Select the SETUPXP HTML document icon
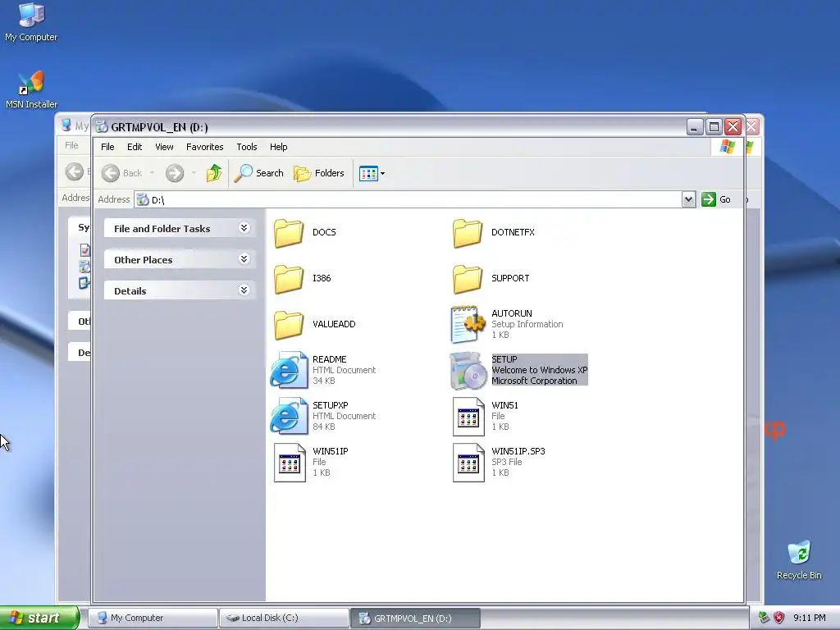This screenshot has height=630, width=840. click(x=289, y=416)
